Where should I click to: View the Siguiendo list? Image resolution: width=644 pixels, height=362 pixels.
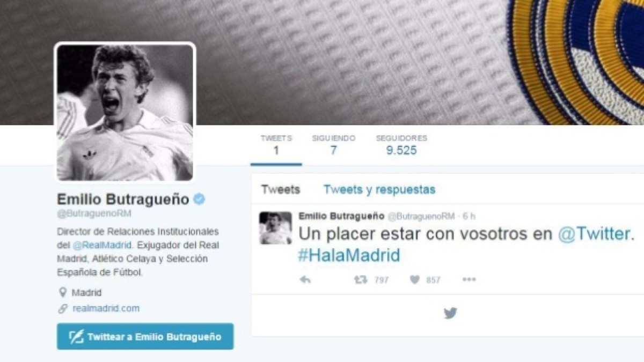coord(333,145)
